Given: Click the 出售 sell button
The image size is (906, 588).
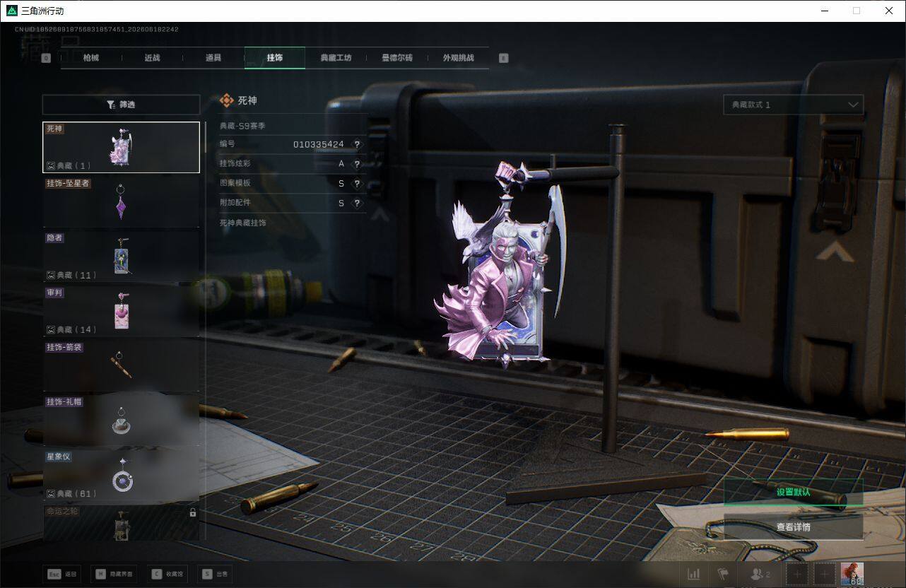Looking at the screenshot, I should click(214, 574).
